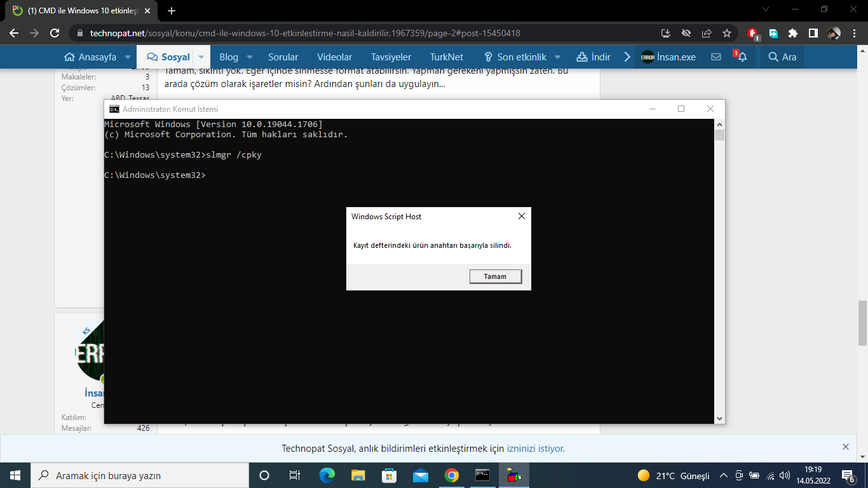Open the Tavsiyeler navigation item
Screen dimensions: 868x488
[391, 57]
